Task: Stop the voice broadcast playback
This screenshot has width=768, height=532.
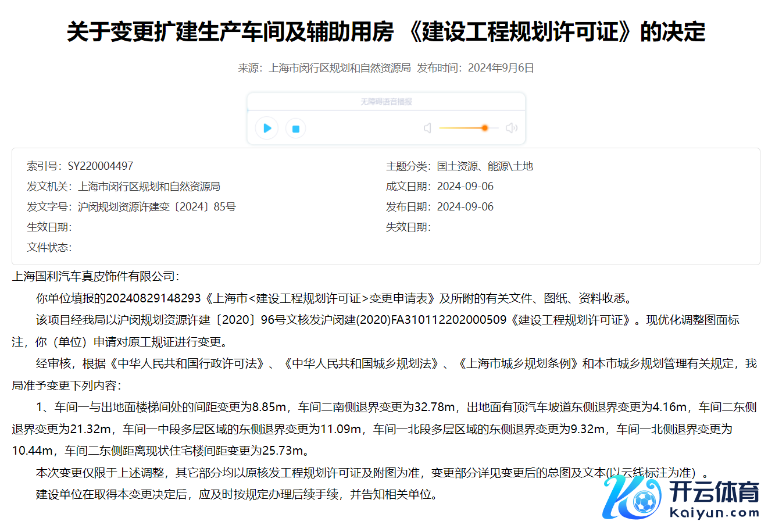Action: (x=295, y=128)
